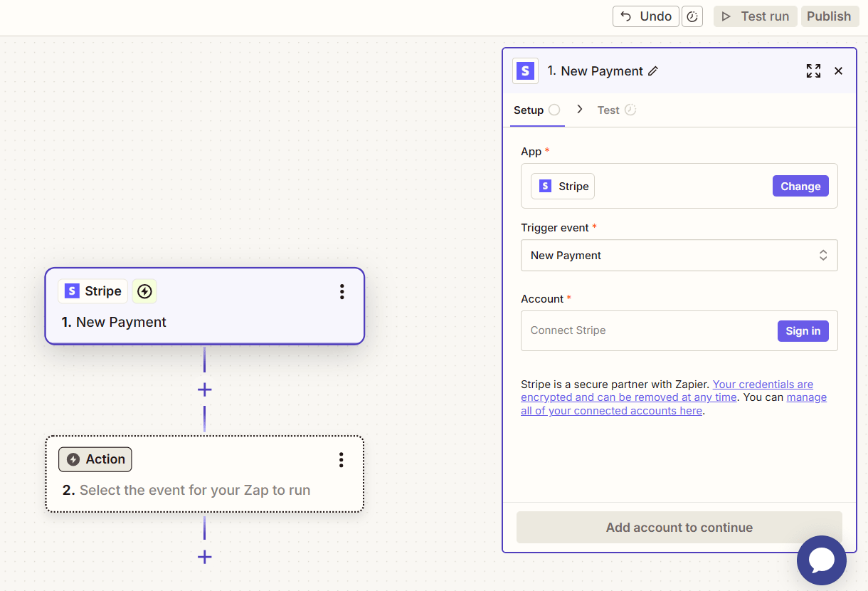Switch to the Setup tab
The height and width of the screenshot is (591, 868).
pos(529,110)
